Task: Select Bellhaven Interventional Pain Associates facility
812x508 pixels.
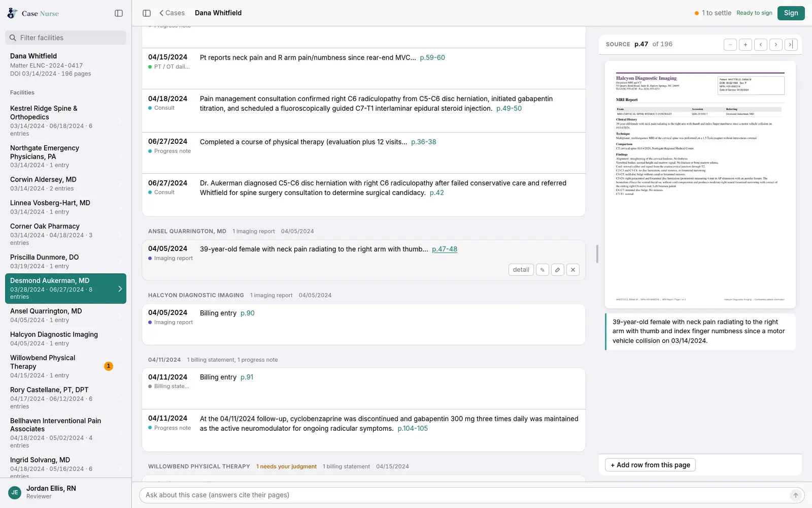Action: pos(66,433)
